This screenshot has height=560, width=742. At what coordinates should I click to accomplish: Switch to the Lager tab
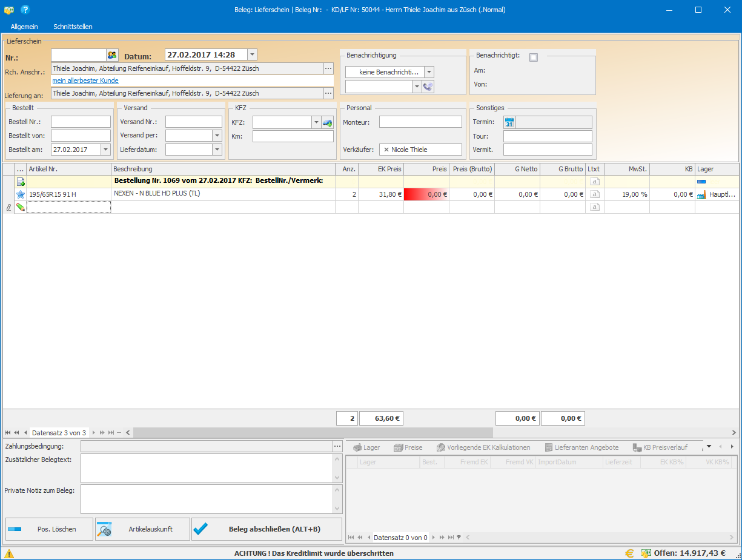point(366,447)
